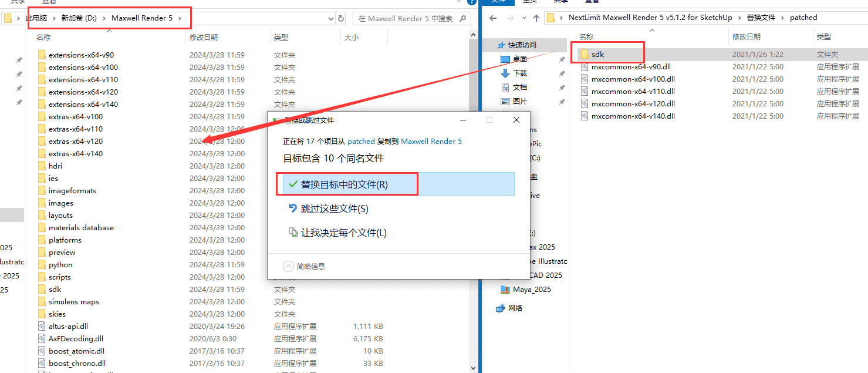Click the Documents (文档) icon in the sidebar
Image resolution: width=868 pixels, height=373 pixels.
click(505, 87)
